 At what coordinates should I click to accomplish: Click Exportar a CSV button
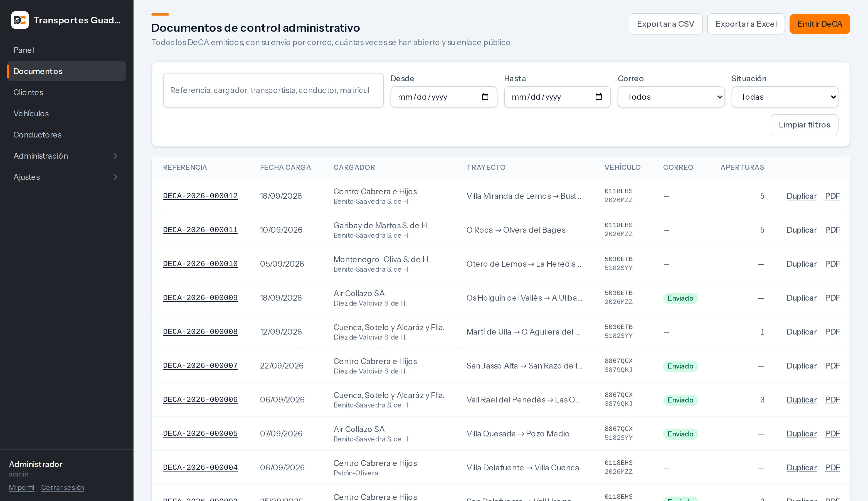(665, 24)
